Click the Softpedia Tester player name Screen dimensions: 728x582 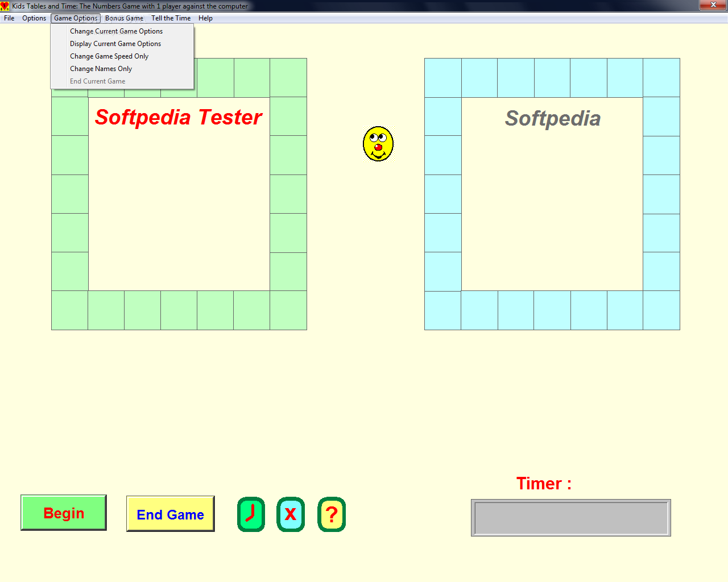179,118
